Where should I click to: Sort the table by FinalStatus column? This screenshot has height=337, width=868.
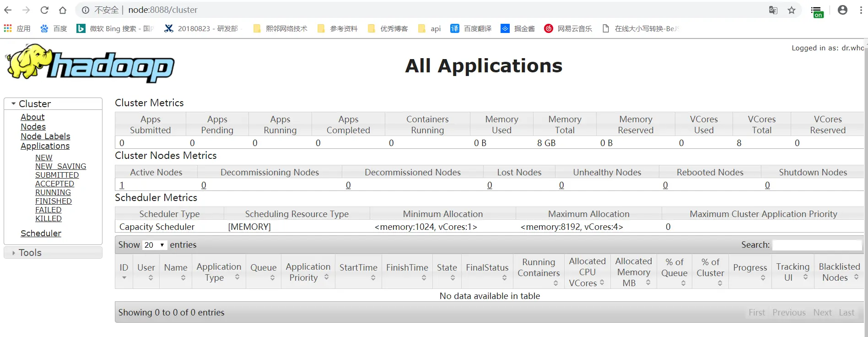pos(487,272)
